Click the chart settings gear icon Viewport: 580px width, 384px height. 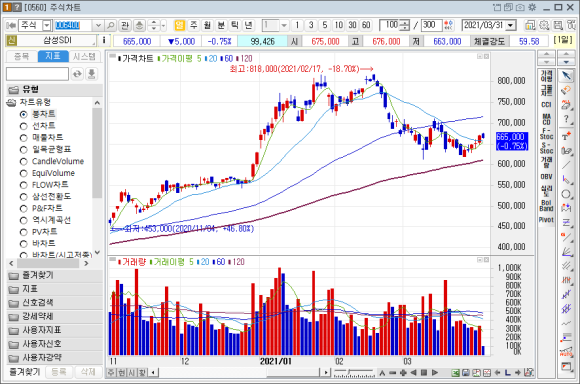click(x=544, y=25)
